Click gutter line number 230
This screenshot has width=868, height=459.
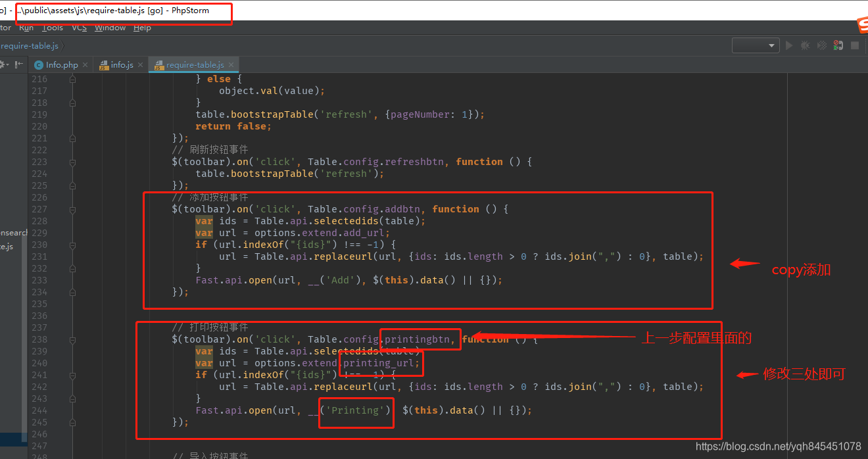point(39,245)
